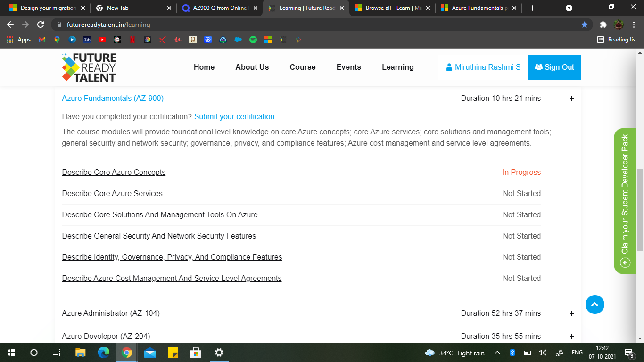Screen dimensions: 644x362
Task: Open the Spotify bookmark icon
Action: pos(253,40)
